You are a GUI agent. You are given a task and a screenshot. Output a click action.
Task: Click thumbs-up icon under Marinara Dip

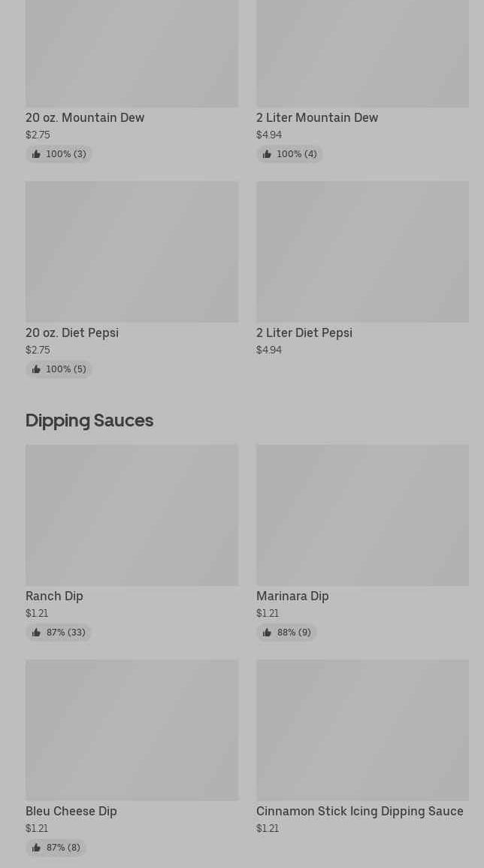(267, 633)
